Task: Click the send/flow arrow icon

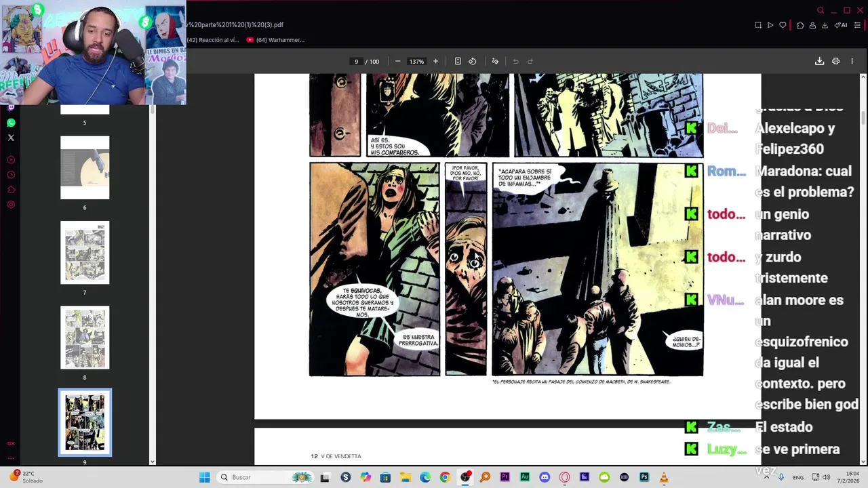Action: tap(770, 25)
